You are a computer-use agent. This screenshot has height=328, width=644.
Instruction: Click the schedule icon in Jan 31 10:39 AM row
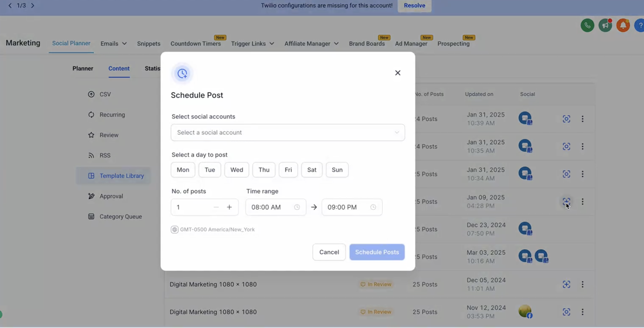[566, 119]
